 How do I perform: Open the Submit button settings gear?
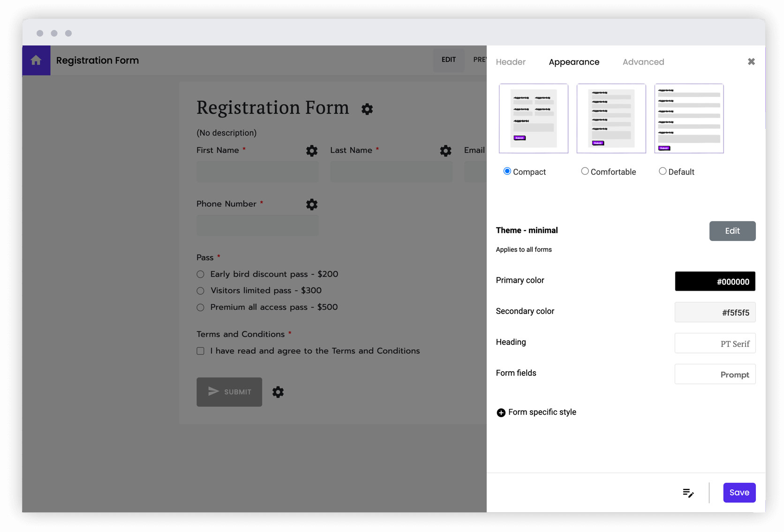(x=278, y=392)
